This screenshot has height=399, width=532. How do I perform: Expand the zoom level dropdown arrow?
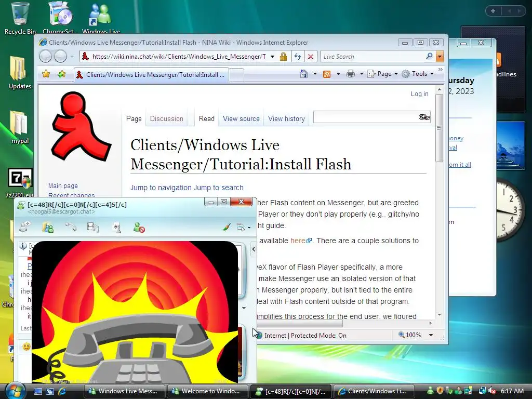pos(431,335)
